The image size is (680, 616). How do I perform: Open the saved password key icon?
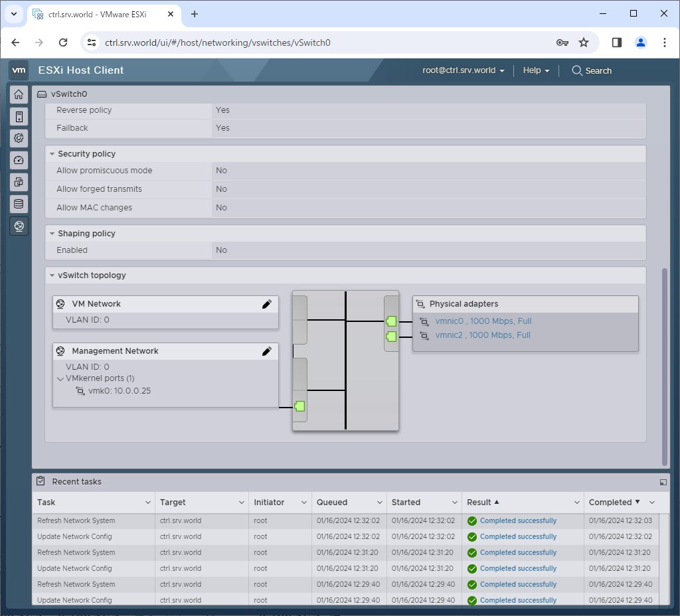(x=562, y=42)
